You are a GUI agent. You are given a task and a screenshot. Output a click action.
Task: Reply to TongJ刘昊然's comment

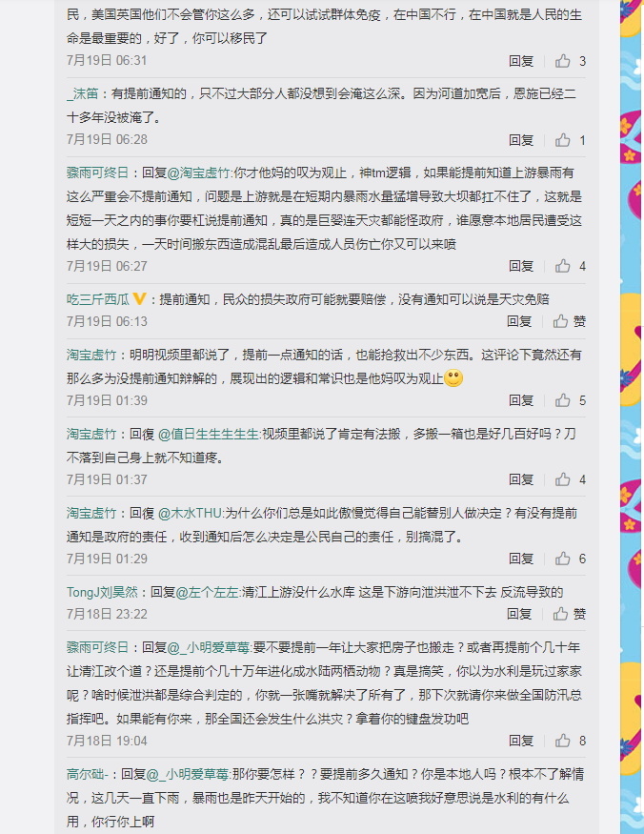tap(519, 615)
